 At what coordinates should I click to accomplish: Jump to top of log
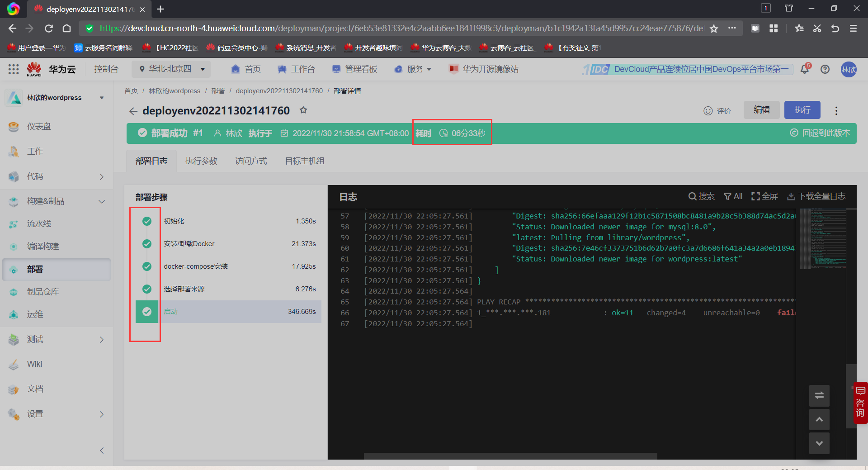pos(819,419)
